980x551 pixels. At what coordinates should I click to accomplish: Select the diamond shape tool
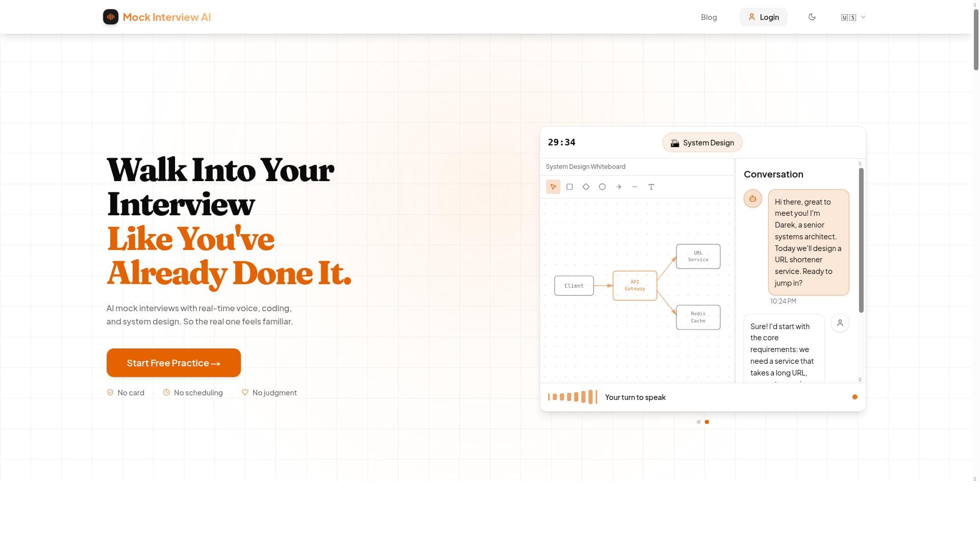[x=586, y=187]
